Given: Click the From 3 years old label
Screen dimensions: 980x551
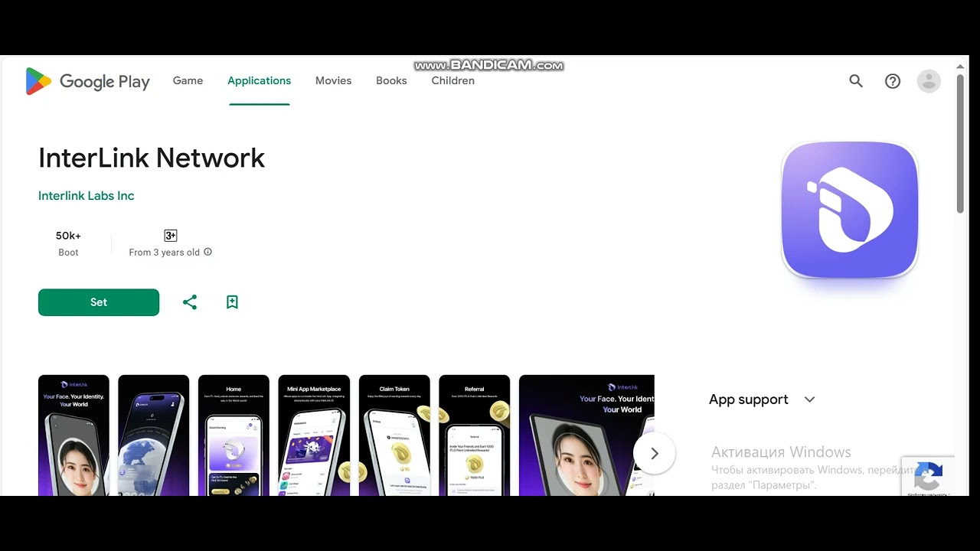Looking at the screenshot, I should pos(165,253).
